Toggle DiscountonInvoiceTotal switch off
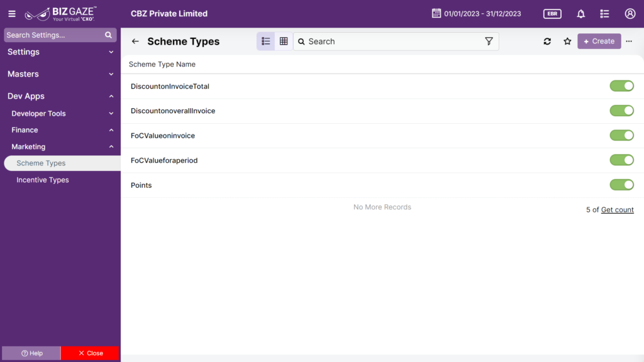Viewport: 644px width, 362px height. [x=622, y=85]
